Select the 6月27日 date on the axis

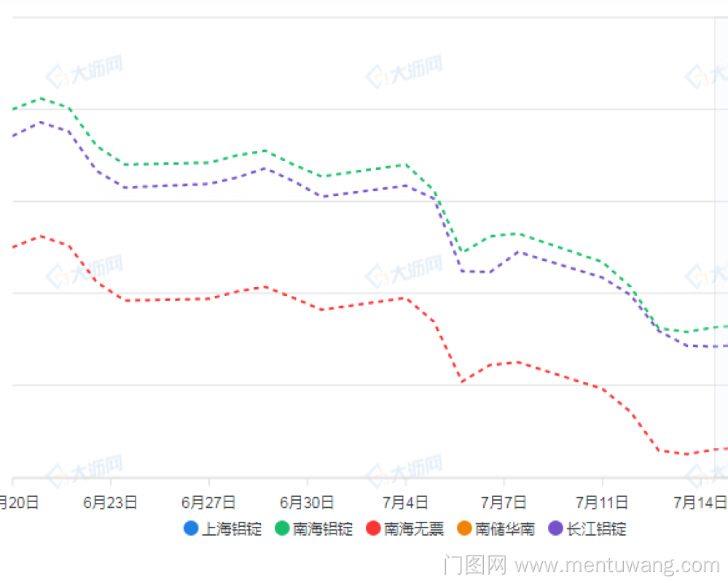pyautogui.click(x=209, y=502)
